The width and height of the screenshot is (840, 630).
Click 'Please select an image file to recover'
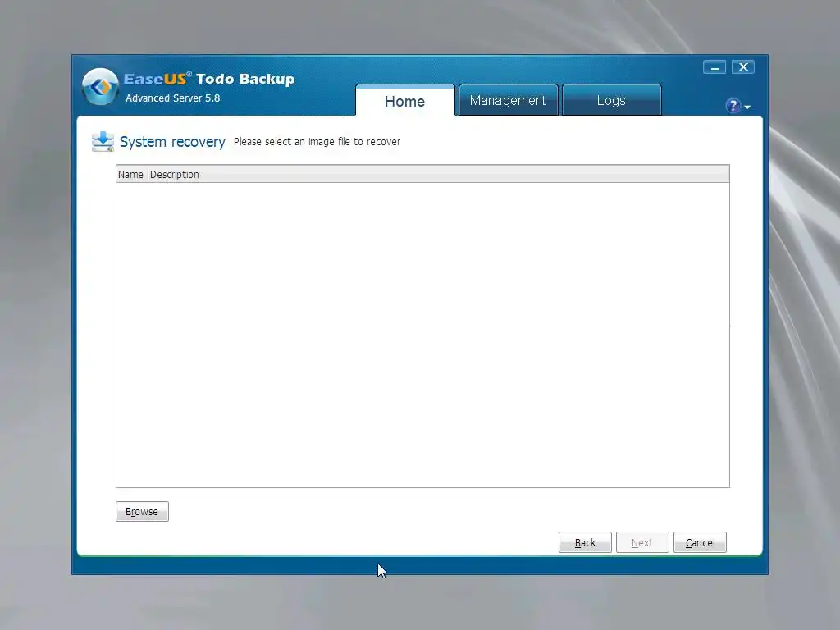tap(317, 142)
